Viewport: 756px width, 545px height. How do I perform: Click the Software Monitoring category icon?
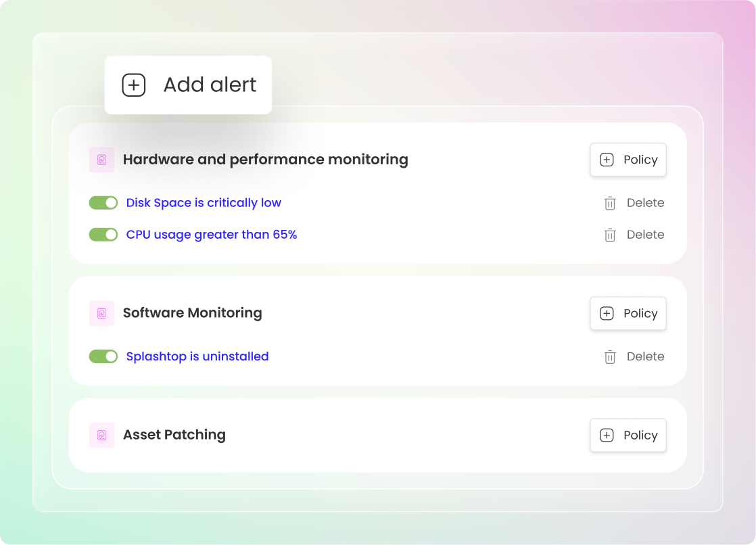coord(101,313)
